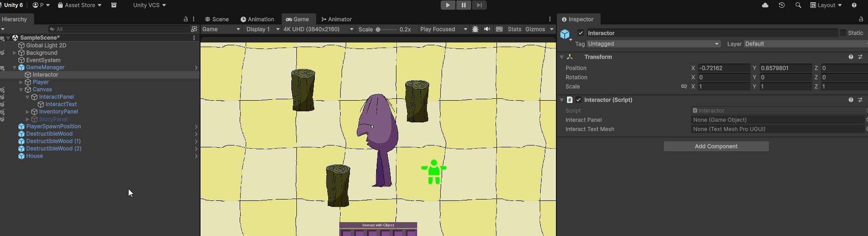Select Global Light 2D in Hierarchy
The image size is (868, 236).
point(46,45)
